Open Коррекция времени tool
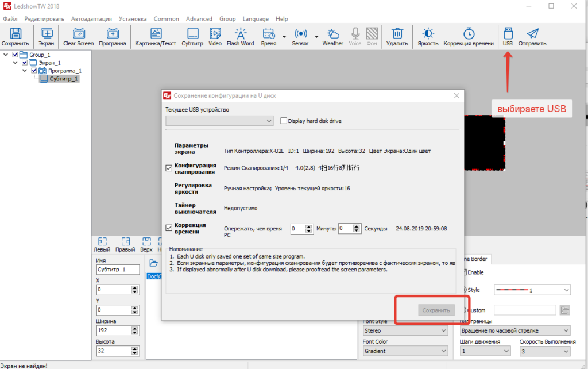This screenshot has height=369, width=588. 469,37
